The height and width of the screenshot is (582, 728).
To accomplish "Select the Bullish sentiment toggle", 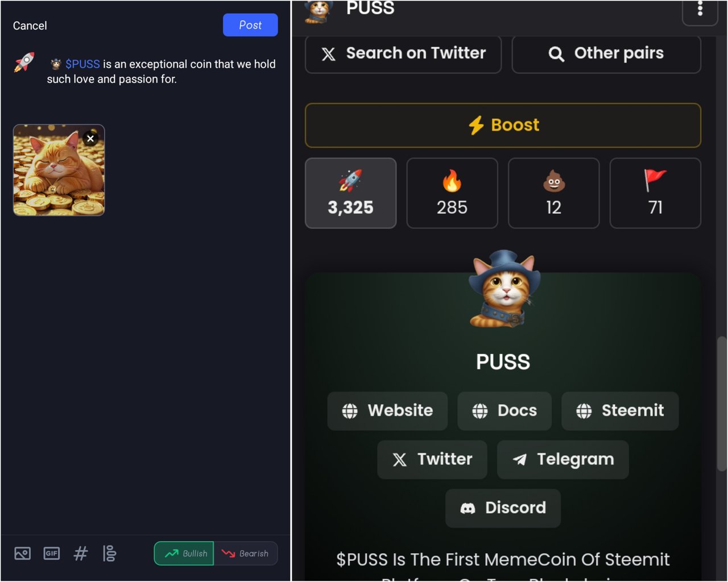I will (x=184, y=554).
